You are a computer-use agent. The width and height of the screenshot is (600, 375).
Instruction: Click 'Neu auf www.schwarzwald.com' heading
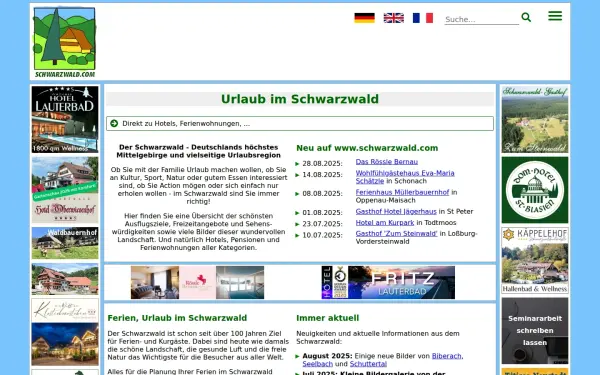pos(367,148)
